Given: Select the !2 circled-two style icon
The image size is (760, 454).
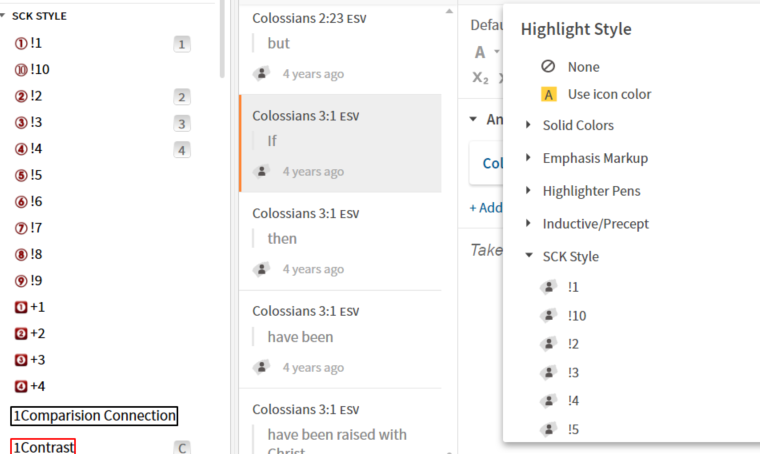Looking at the screenshot, I should (x=21, y=96).
